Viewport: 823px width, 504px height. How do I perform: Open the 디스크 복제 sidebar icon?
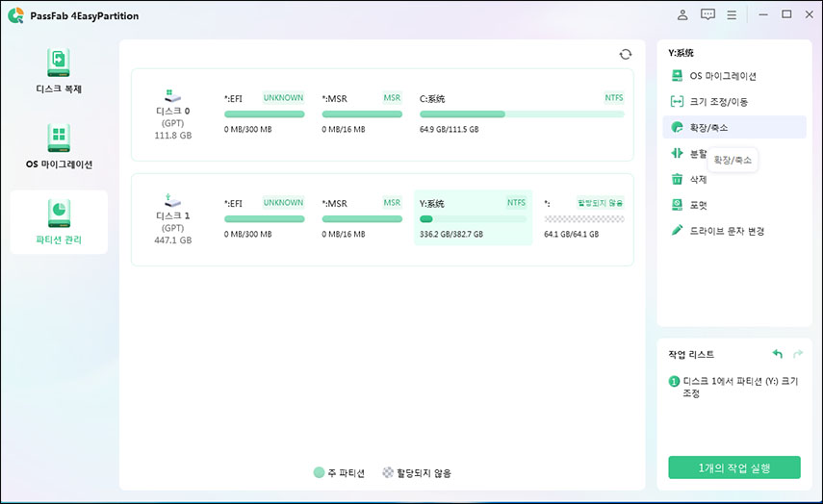[x=59, y=63]
